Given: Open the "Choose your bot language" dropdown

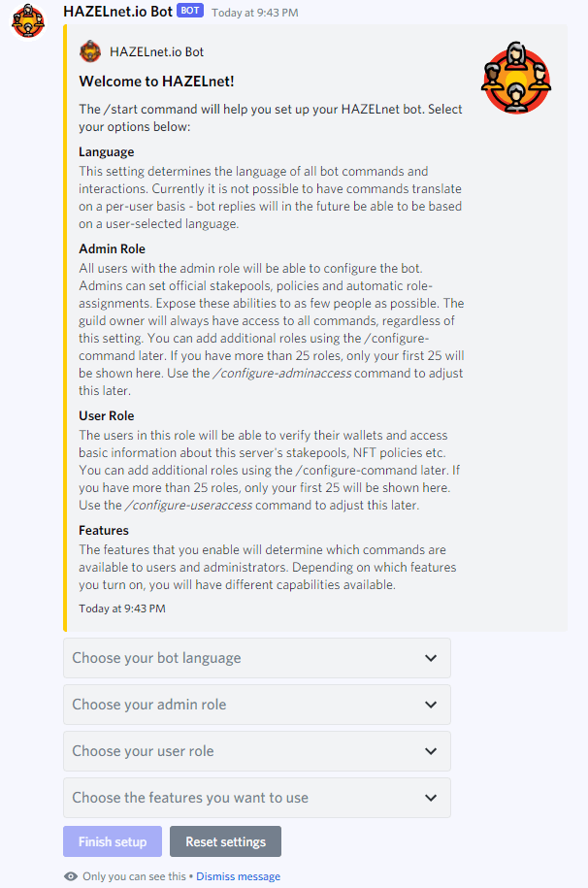Looking at the screenshot, I should tap(243, 658).
